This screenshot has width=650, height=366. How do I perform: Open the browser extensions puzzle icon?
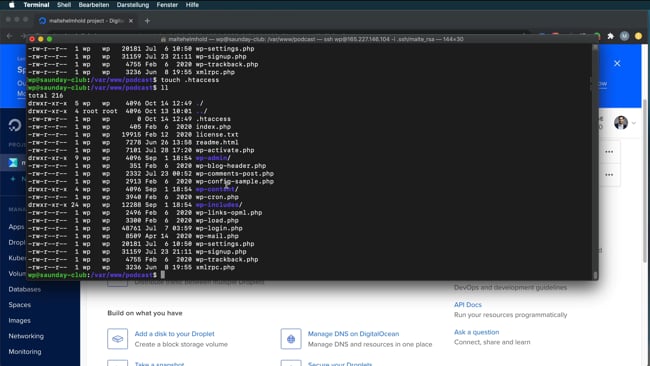(x=611, y=36)
